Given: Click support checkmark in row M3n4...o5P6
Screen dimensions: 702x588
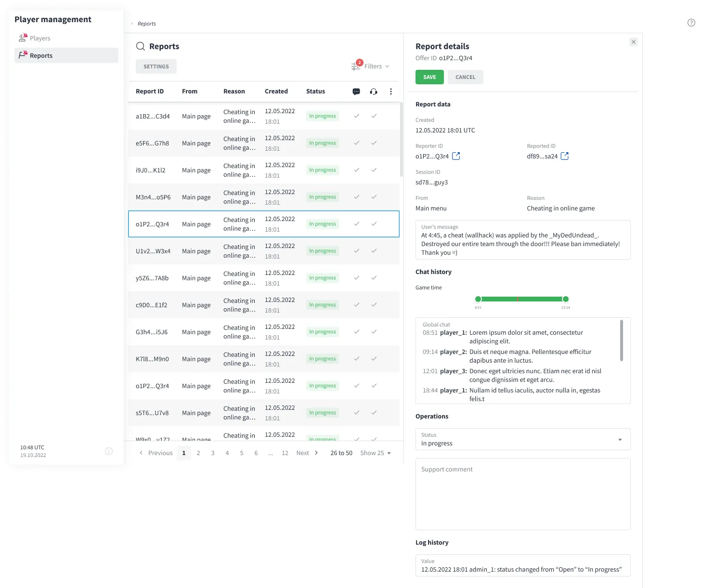Looking at the screenshot, I should (x=374, y=197).
